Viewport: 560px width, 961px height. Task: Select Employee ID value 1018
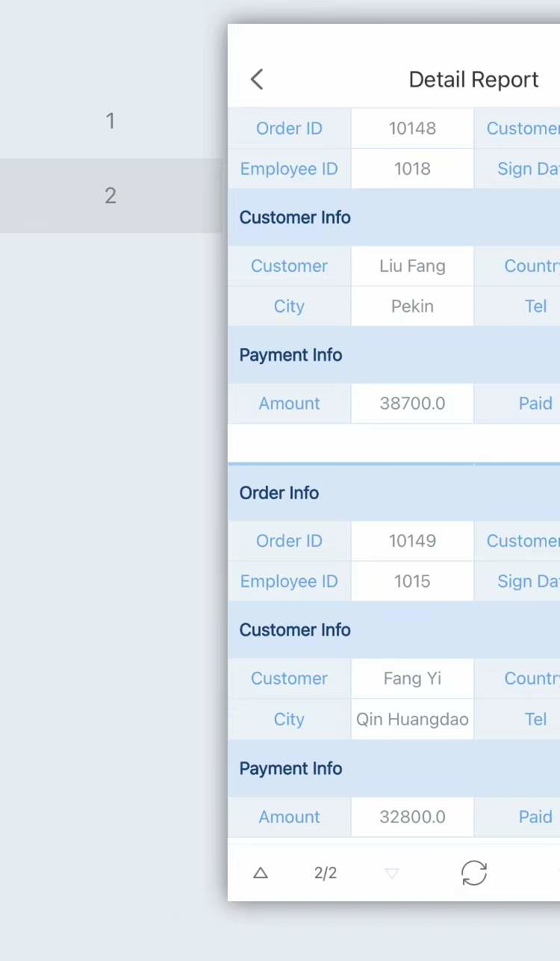coord(412,169)
